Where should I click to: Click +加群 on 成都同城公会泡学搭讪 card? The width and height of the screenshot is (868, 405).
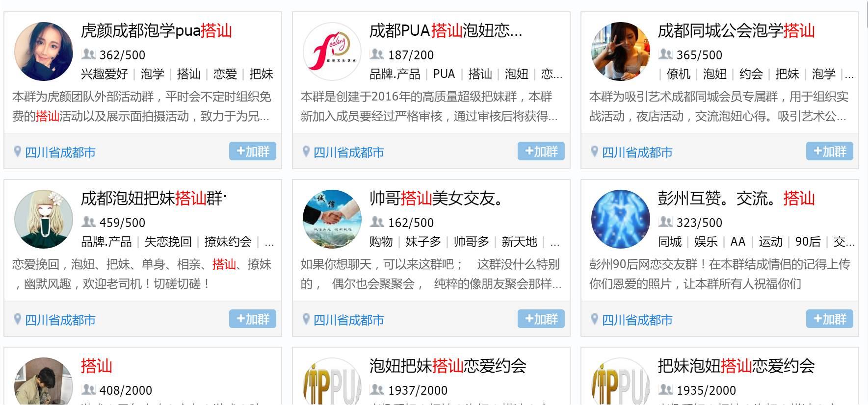point(830,151)
